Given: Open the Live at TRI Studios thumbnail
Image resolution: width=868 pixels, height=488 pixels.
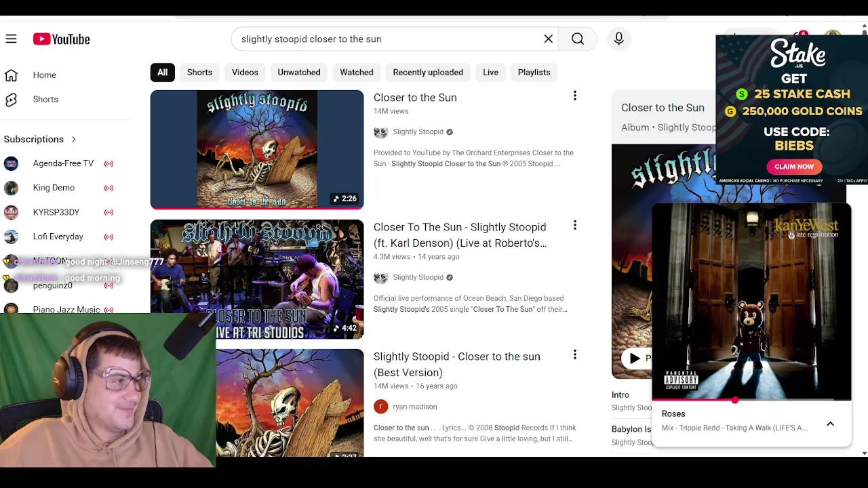Looking at the screenshot, I should pos(257,279).
